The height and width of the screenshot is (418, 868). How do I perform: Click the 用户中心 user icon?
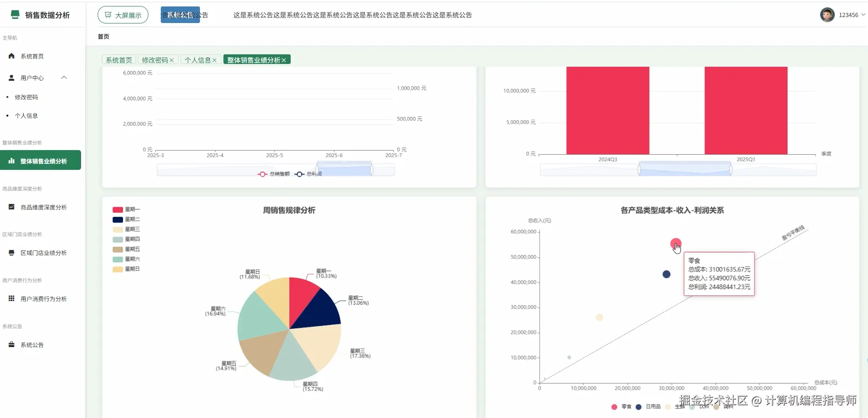coord(10,77)
